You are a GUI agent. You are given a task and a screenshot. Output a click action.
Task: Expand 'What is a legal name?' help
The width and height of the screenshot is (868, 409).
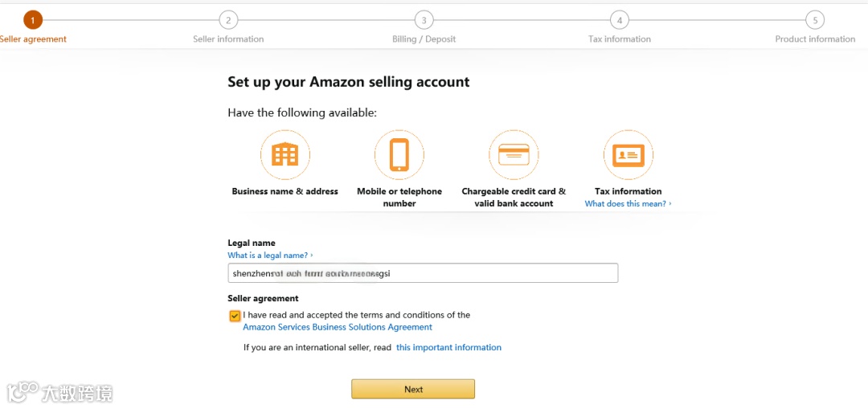269,256
